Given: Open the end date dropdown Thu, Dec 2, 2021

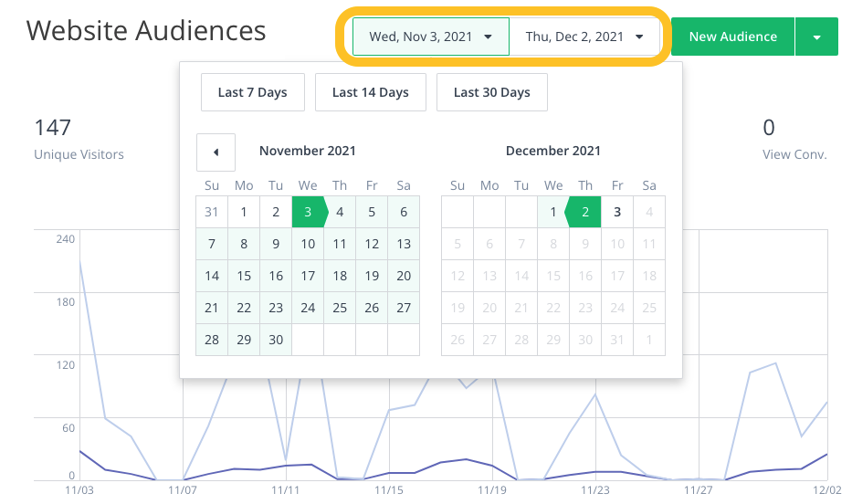Looking at the screenshot, I should (584, 37).
